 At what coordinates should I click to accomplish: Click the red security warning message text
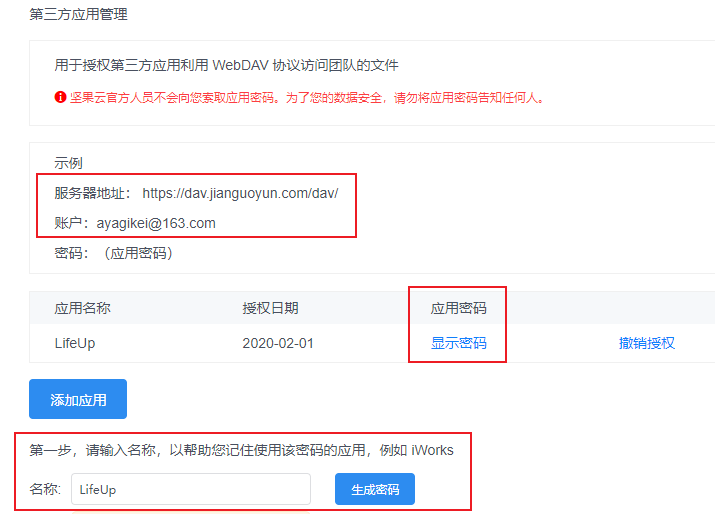(307, 98)
